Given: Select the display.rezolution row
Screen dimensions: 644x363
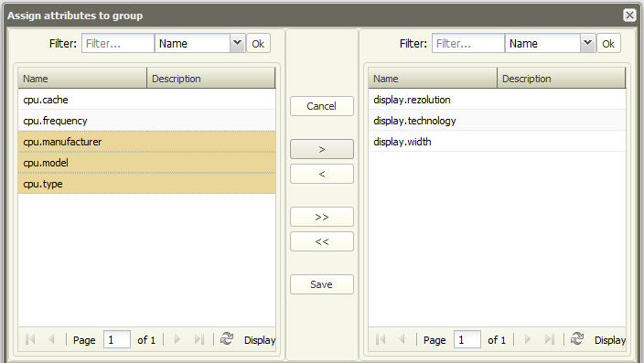Looking at the screenshot, I should [x=497, y=100].
